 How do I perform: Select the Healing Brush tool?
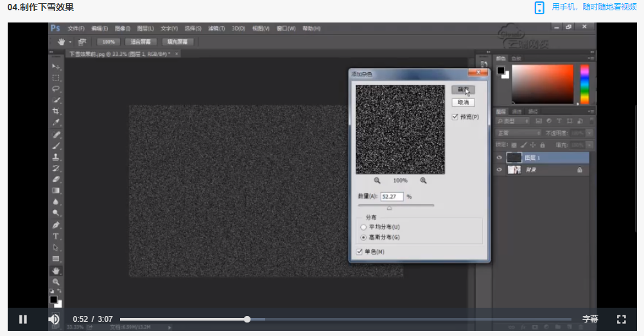[x=56, y=135]
